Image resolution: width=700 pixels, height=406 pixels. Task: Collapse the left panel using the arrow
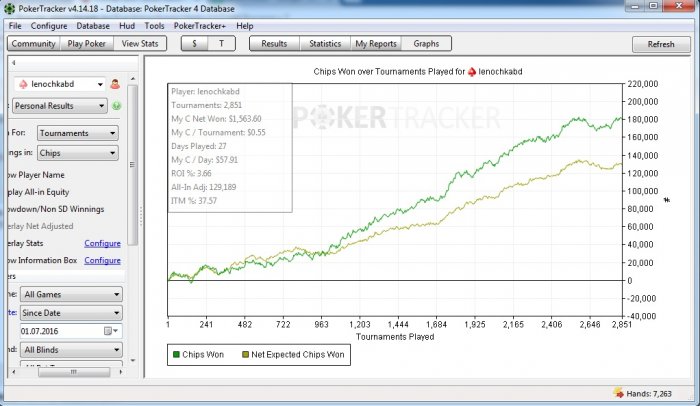tap(14, 63)
